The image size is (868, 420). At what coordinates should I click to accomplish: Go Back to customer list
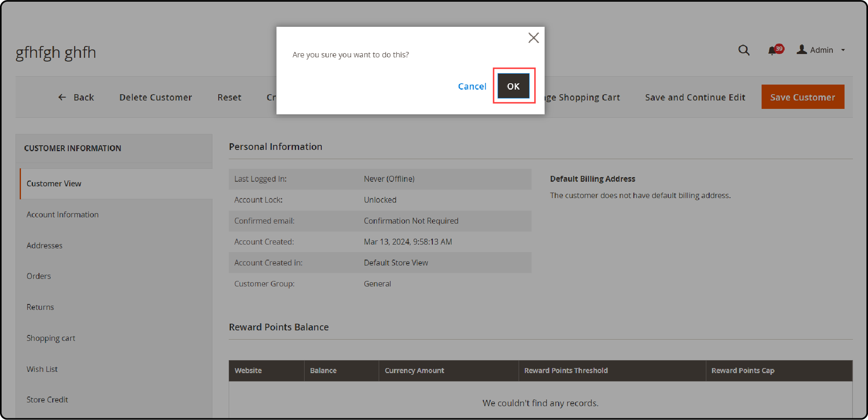click(76, 97)
